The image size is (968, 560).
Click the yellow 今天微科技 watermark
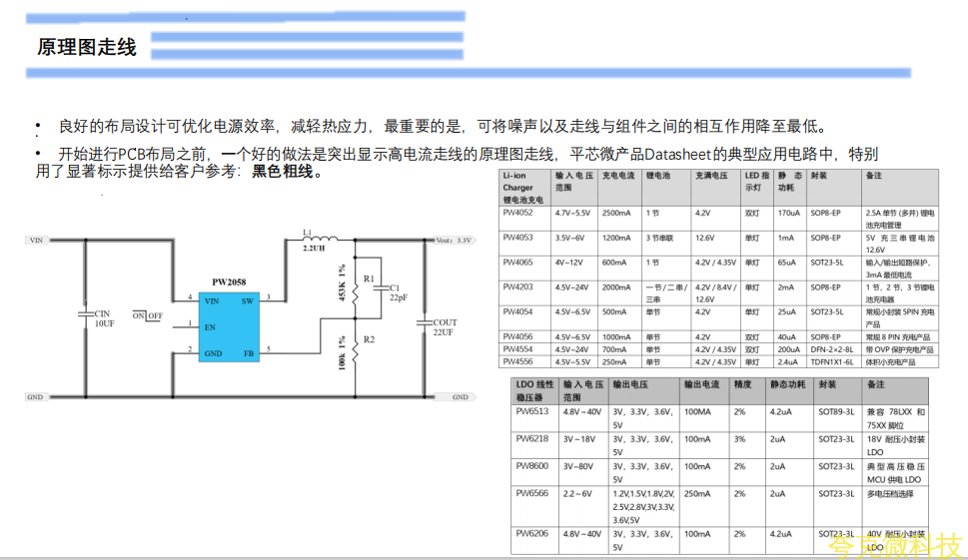coord(895,546)
